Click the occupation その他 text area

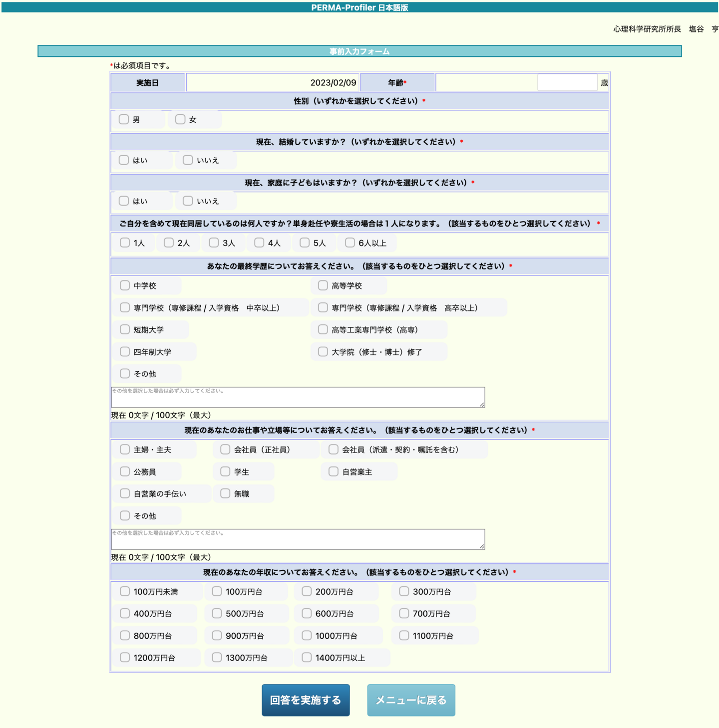coord(298,539)
